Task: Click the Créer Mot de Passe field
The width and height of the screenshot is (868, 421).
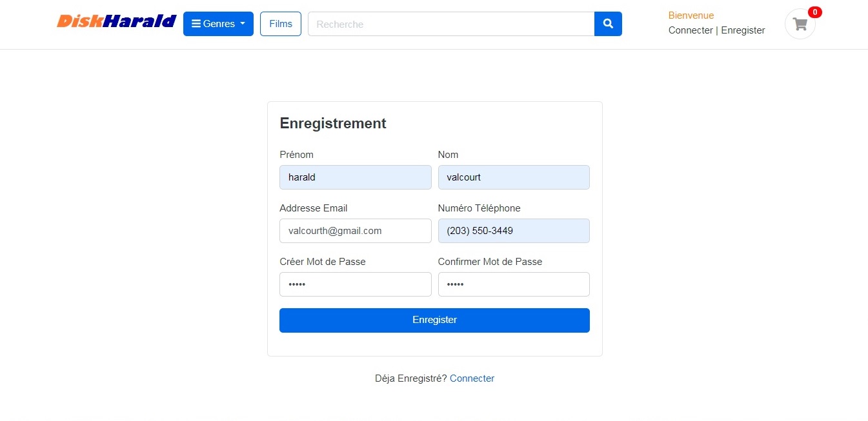Action: (355, 284)
